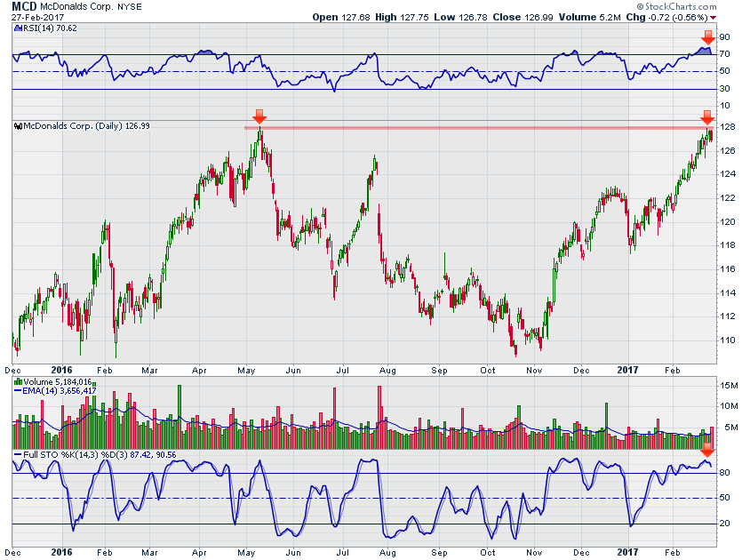
Task: Click the 120 price axis label
Action: 728,222
